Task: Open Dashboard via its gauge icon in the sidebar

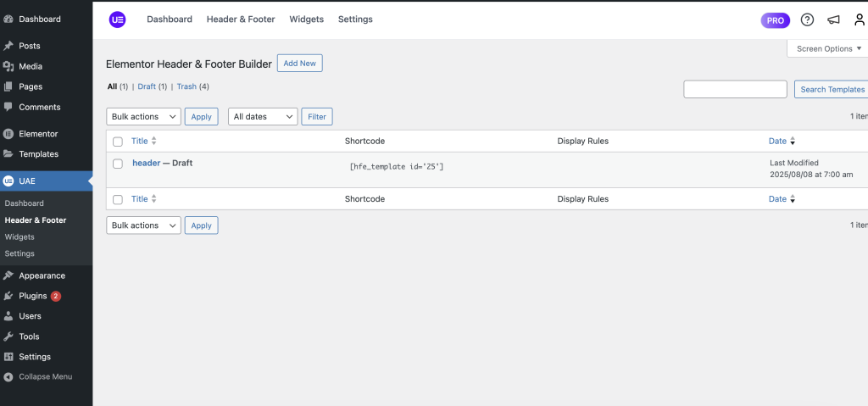Action: click(8, 19)
